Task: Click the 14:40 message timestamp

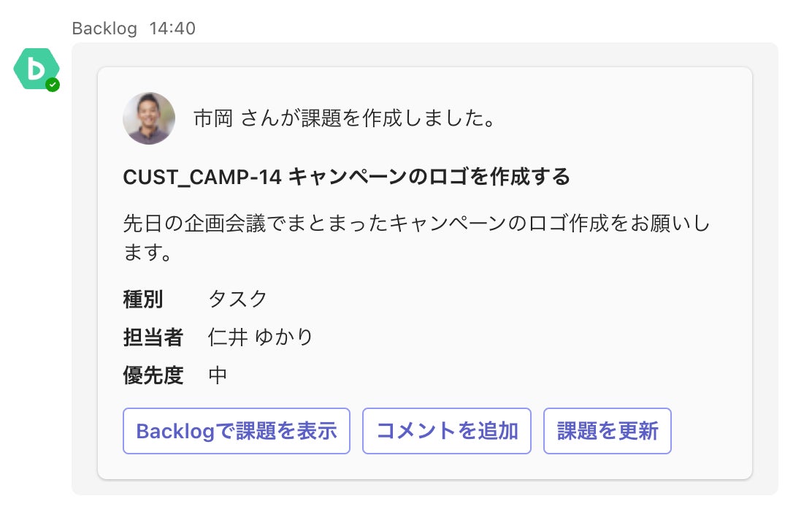Action: pos(172,28)
